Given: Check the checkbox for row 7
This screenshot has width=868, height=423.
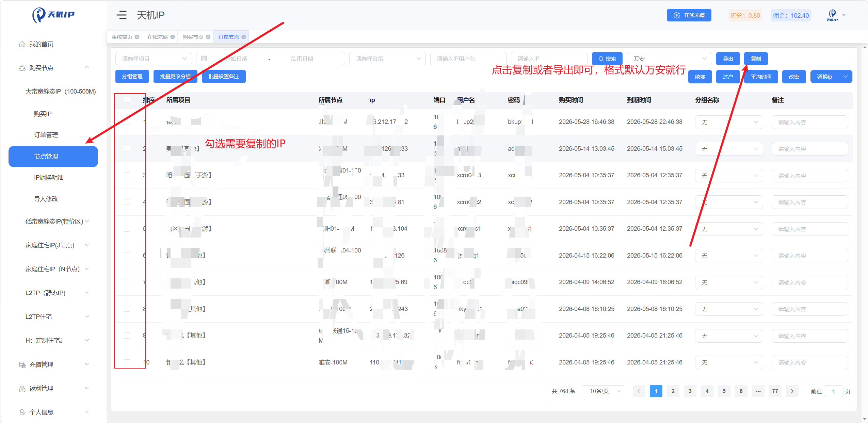Looking at the screenshot, I should tap(127, 282).
